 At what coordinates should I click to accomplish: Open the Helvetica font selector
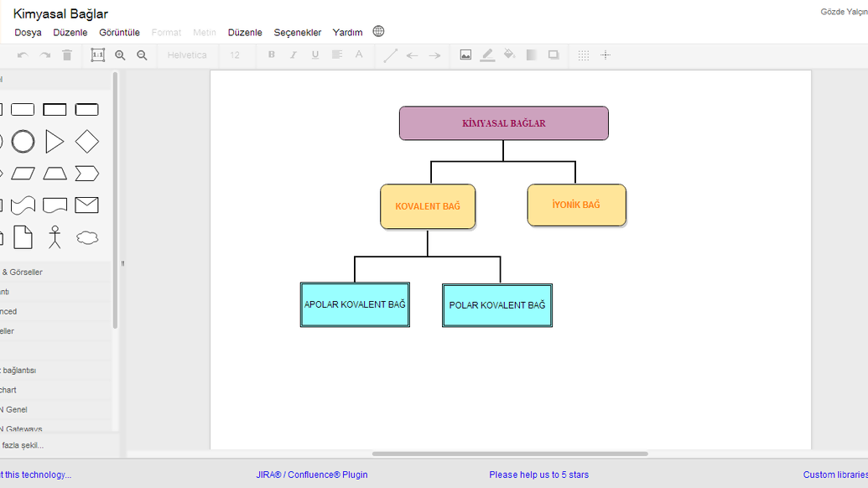coord(186,55)
